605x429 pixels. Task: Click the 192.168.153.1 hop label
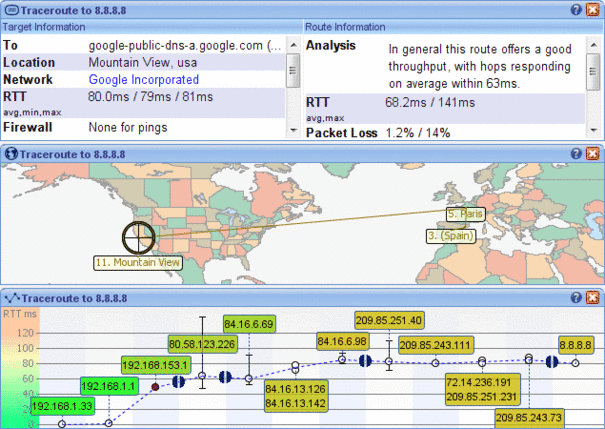pyautogui.click(x=155, y=365)
